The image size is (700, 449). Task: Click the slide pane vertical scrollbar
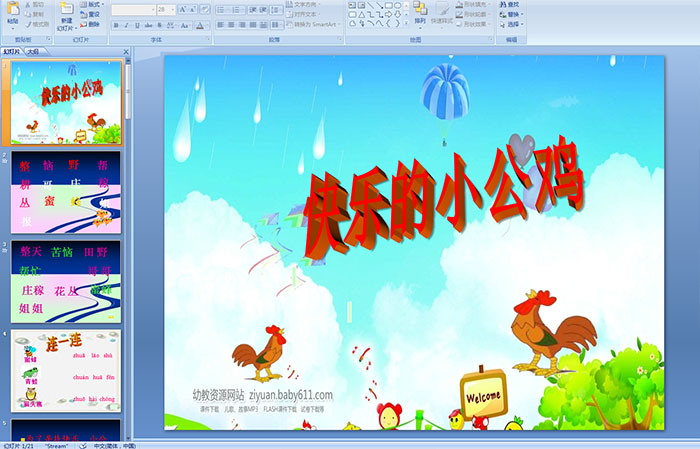click(x=129, y=250)
